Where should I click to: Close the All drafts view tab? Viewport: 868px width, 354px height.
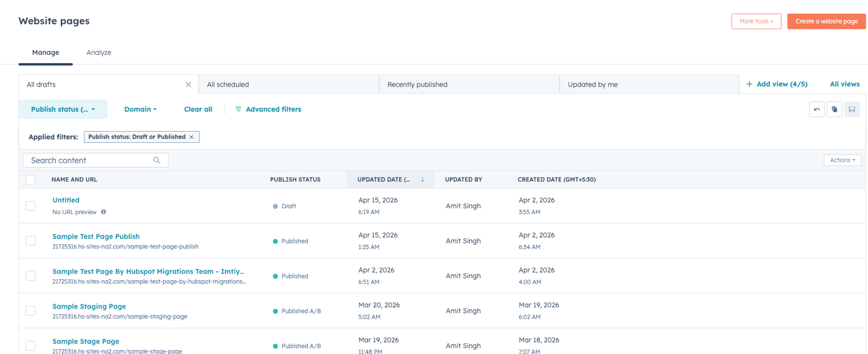tap(188, 84)
